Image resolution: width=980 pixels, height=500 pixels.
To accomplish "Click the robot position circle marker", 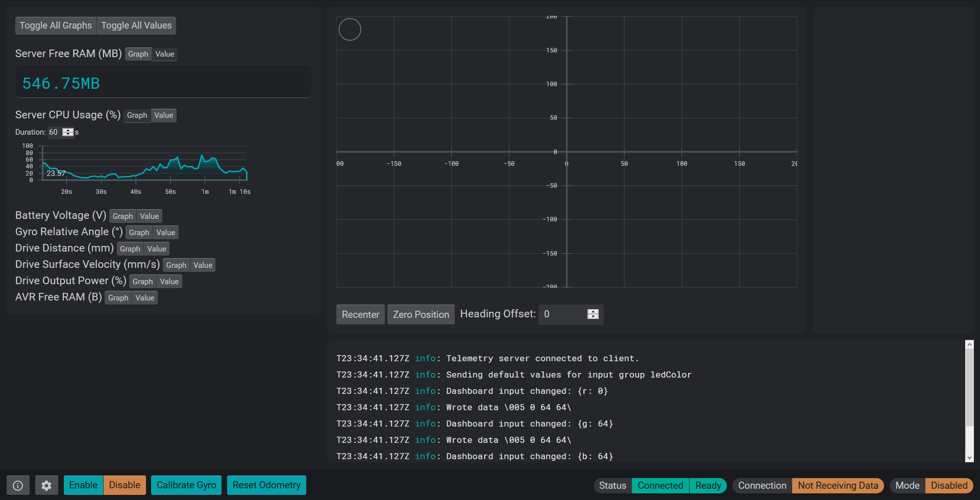I will 350,30.
